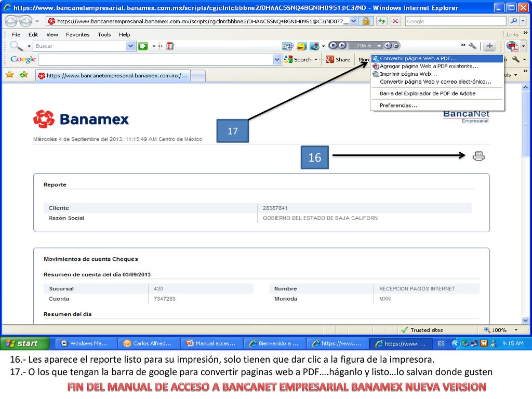Open the recent pages dropdown arrow

[x=37, y=21]
